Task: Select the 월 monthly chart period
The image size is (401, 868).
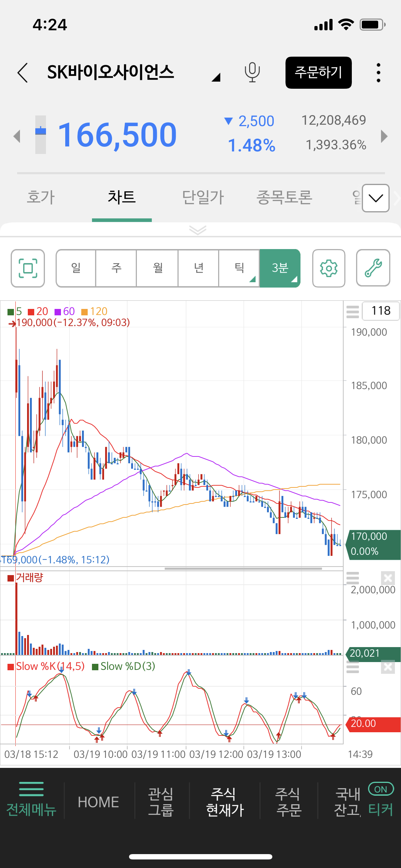Action: pos(158,268)
